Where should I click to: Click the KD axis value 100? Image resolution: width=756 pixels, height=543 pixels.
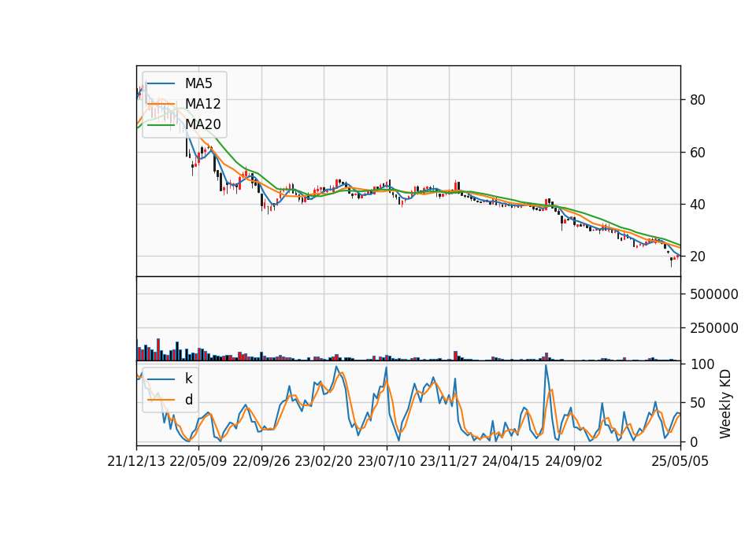click(x=702, y=364)
